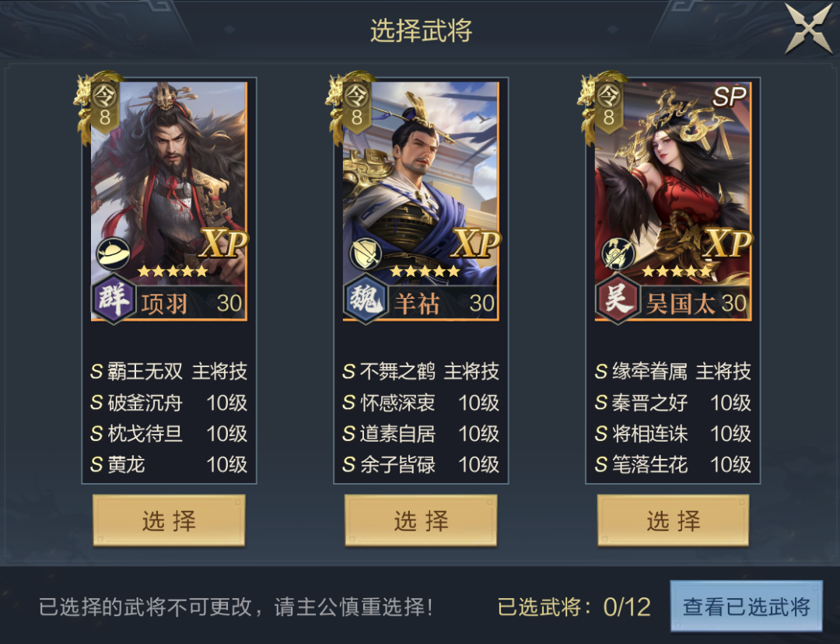This screenshot has width=840, height=644.
Task: Select 吴国太 with the 选择 button
Action: pos(673,521)
